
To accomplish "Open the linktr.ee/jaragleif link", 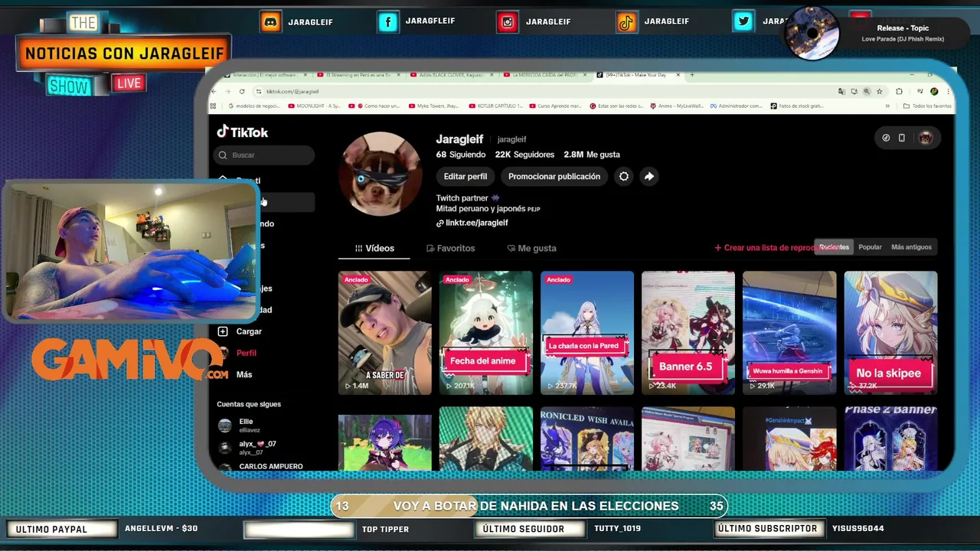I will point(472,223).
